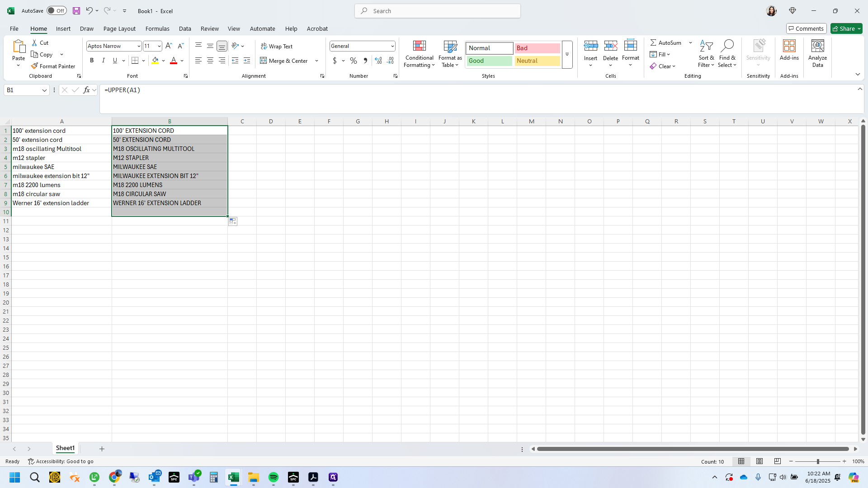Viewport: 868px width, 488px height.
Task: Click the Align Left icon
Action: point(198,61)
